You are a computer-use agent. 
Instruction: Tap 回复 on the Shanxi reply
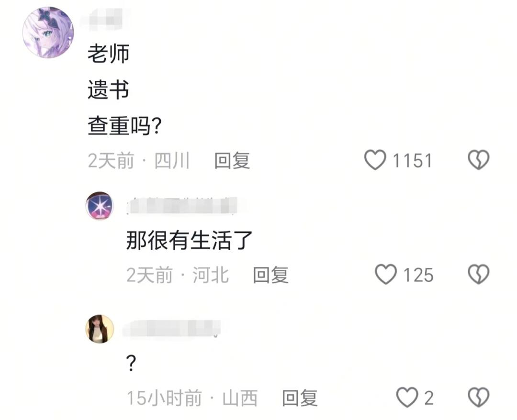pos(300,398)
